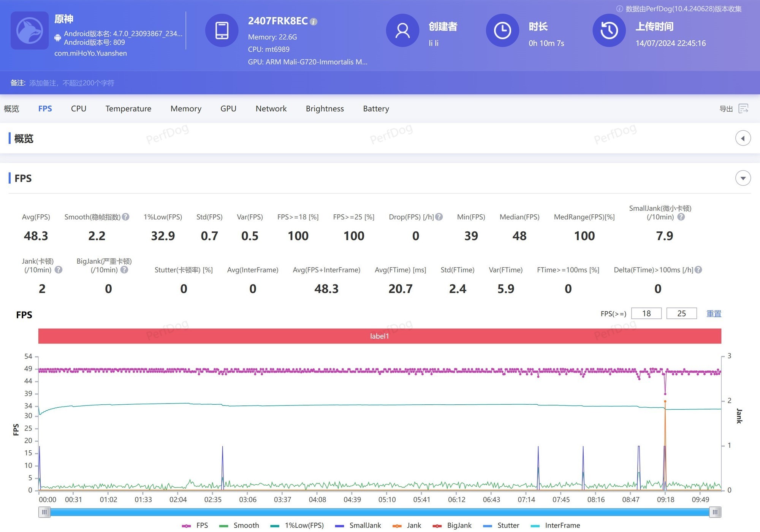Click the right handle of time range slider
Screen dimensions: 760x532
[715, 512]
